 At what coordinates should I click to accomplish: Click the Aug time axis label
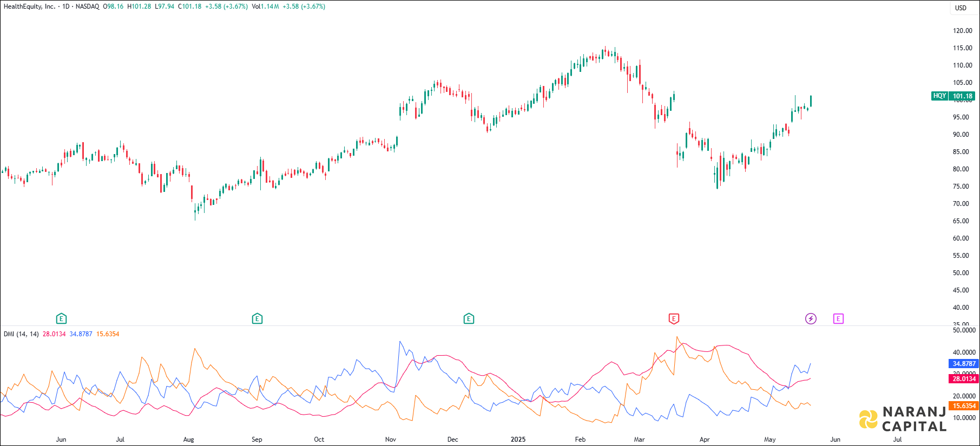(188, 440)
